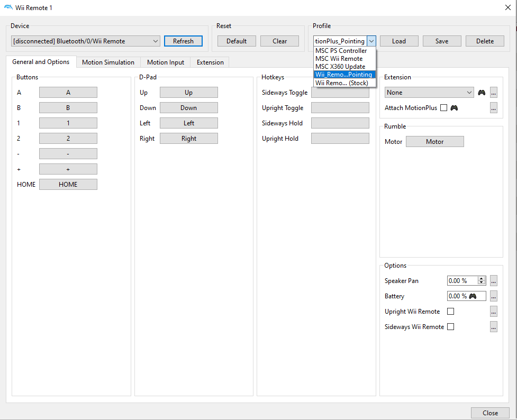The width and height of the screenshot is (517, 420).
Task: Click the plus button mapping
Action: pyautogui.click(x=68, y=169)
